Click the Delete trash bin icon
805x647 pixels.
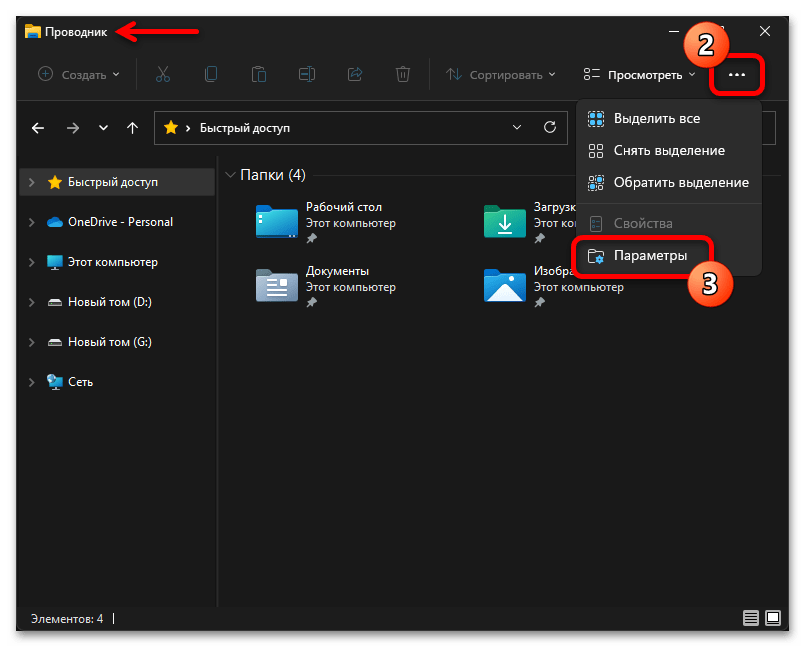pyautogui.click(x=402, y=74)
